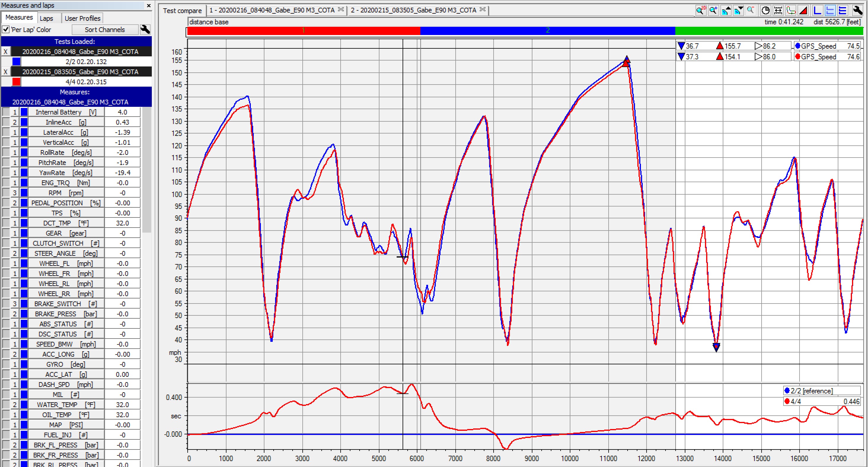Enable the InlineAcc channel checkbox

pyautogui.click(x=6, y=122)
